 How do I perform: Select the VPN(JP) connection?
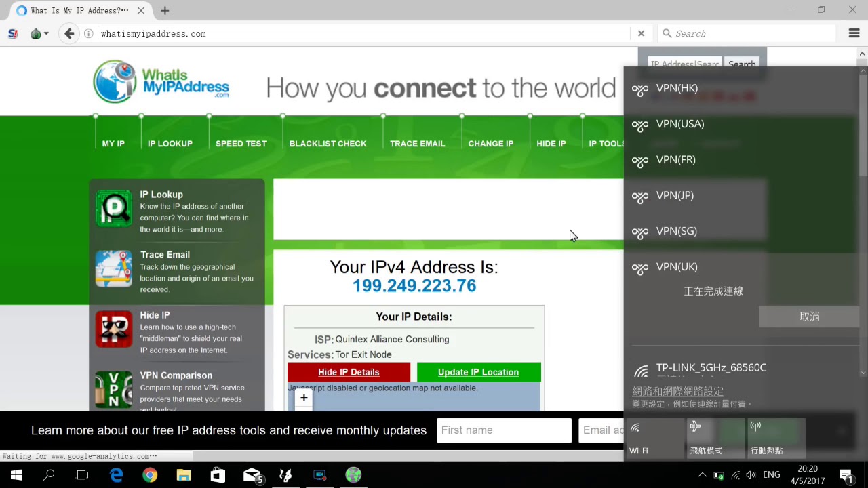pyautogui.click(x=741, y=197)
